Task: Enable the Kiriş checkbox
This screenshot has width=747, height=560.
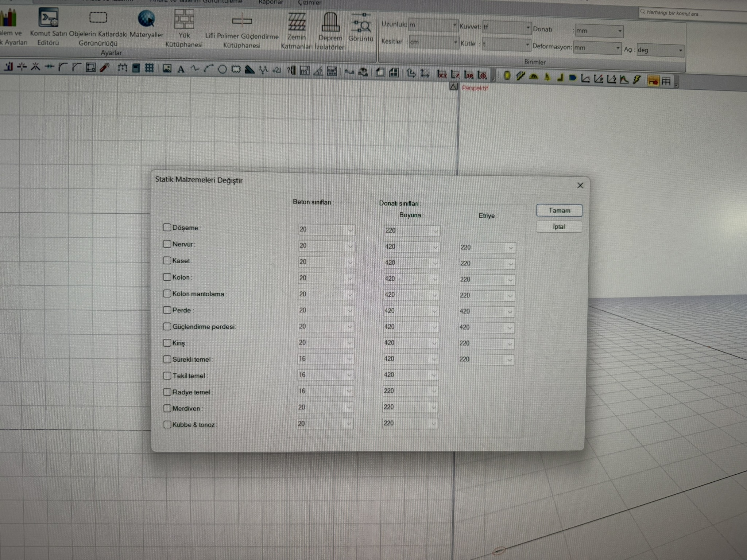Action: coord(167,343)
